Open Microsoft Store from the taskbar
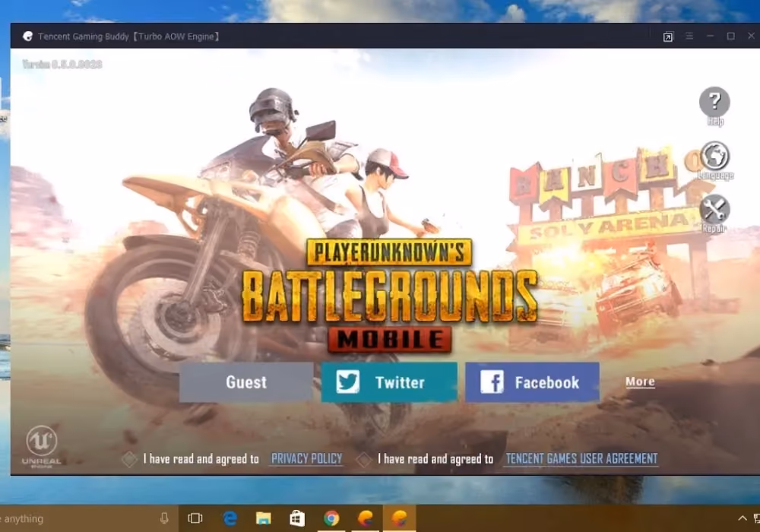Viewport: 760px width, 532px height. point(297,519)
